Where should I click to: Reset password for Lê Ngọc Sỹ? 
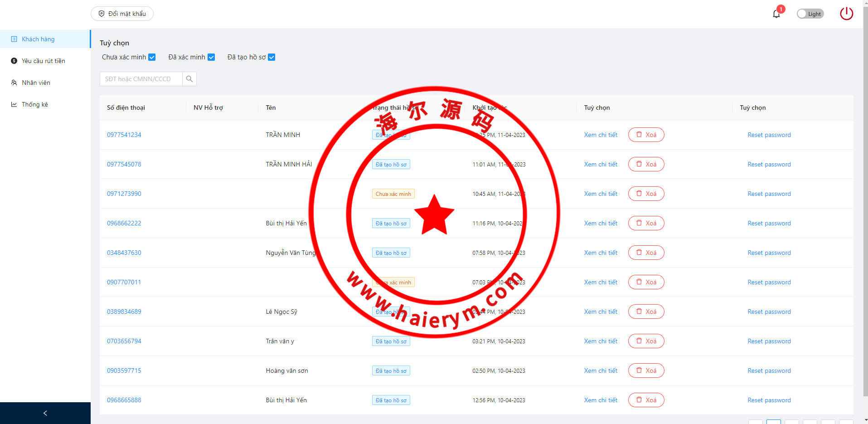(769, 312)
